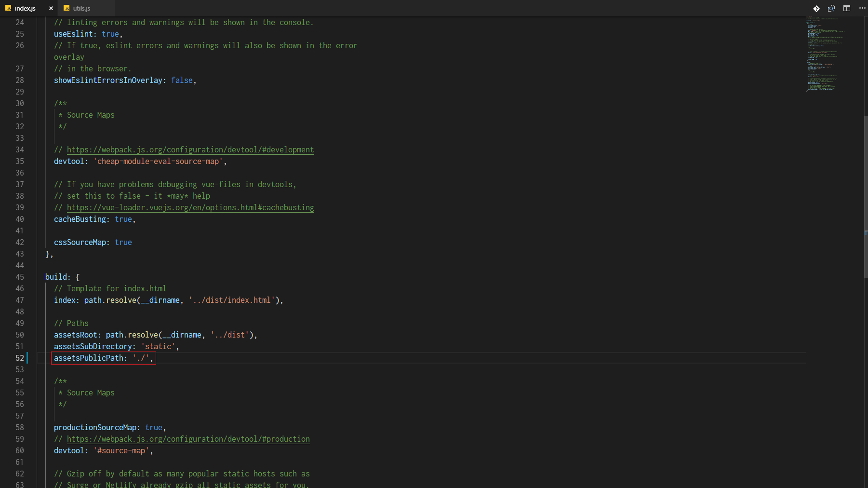The width and height of the screenshot is (868, 488).
Task: Place cursor on assetsPublicPath property
Action: coord(89,358)
